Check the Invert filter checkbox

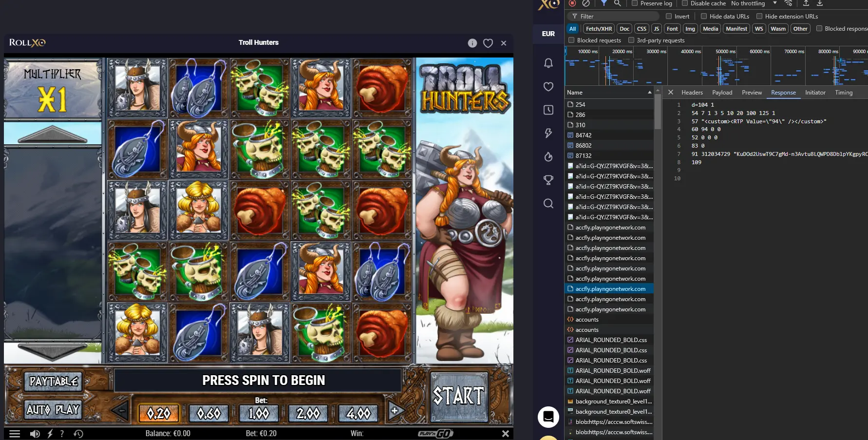point(669,16)
